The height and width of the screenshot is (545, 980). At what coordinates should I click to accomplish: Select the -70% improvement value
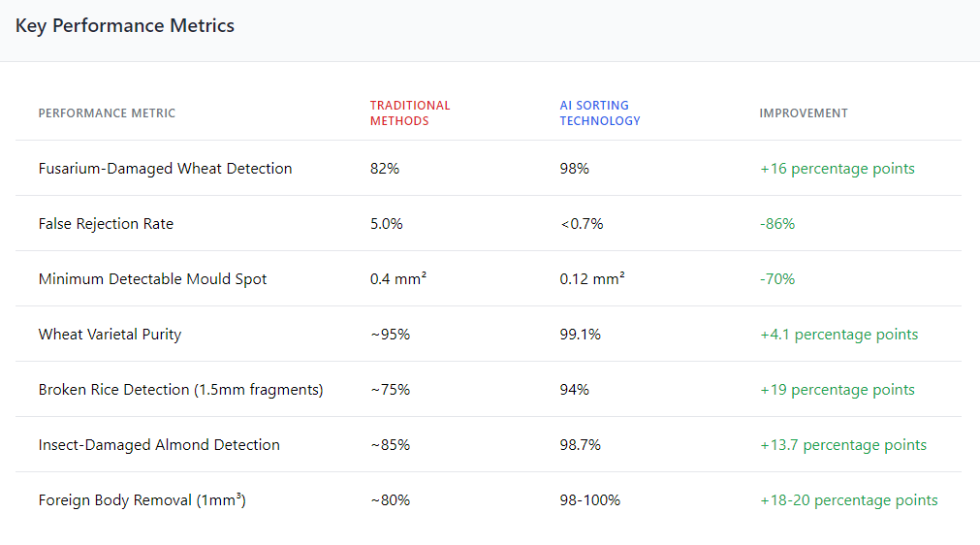click(777, 279)
